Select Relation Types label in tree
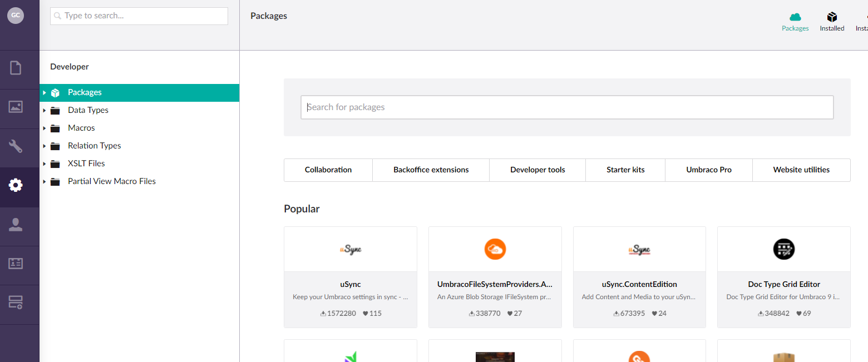Viewport: 868px width, 362px height. click(94, 146)
